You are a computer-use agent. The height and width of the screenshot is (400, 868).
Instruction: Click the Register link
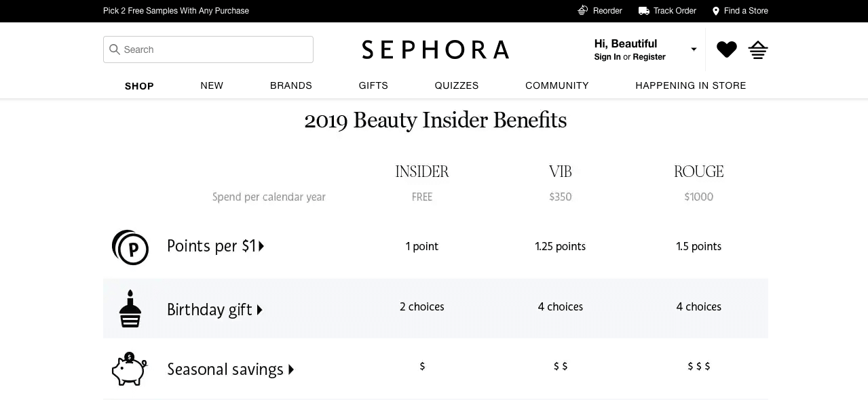[649, 57]
